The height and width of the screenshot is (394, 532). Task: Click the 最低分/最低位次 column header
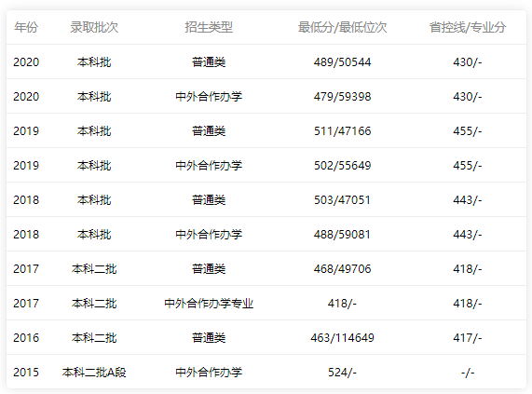tap(342, 27)
